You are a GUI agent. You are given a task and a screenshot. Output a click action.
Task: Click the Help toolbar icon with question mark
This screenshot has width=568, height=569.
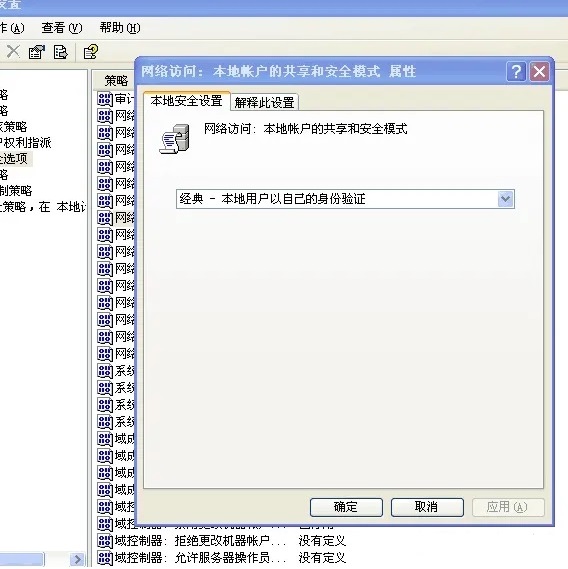(90, 52)
